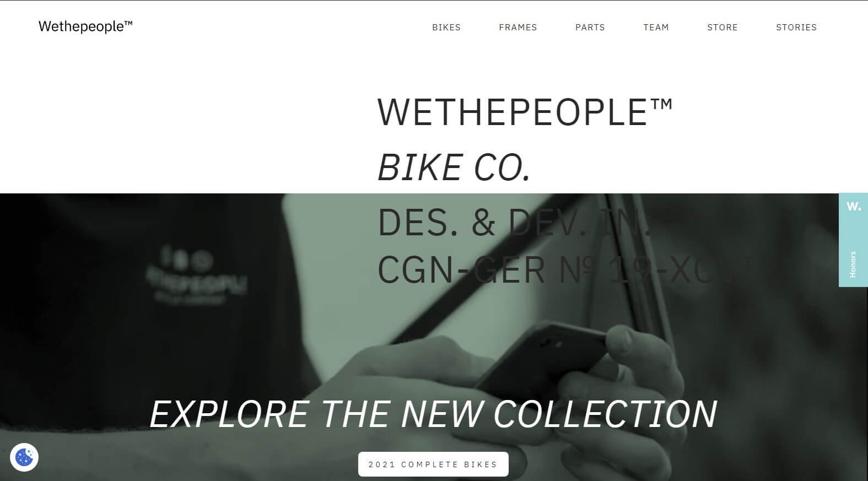Open the TEAM page
The height and width of the screenshot is (481, 868).
656,27
